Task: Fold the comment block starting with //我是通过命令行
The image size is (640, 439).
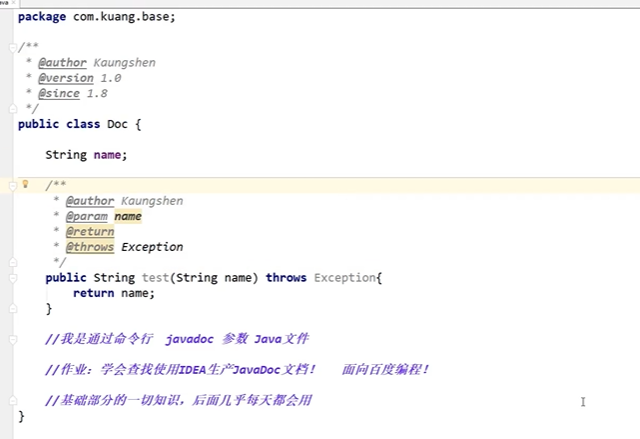Action: pyautogui.click(x=13, y=339)
